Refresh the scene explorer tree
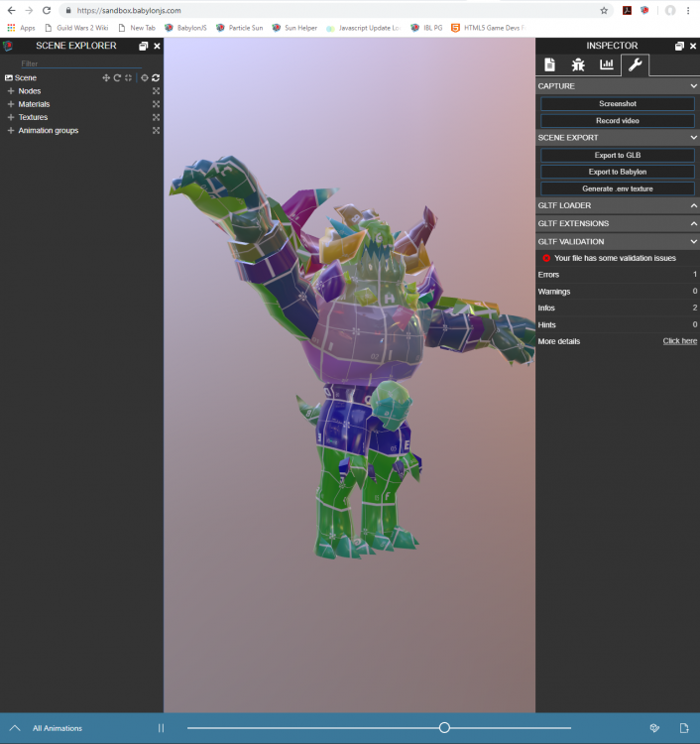 [x=156, y=77]
